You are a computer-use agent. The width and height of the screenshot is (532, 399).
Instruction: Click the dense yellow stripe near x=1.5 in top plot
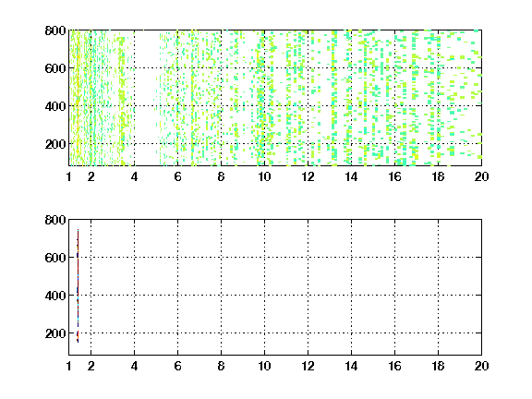[78, 99]
